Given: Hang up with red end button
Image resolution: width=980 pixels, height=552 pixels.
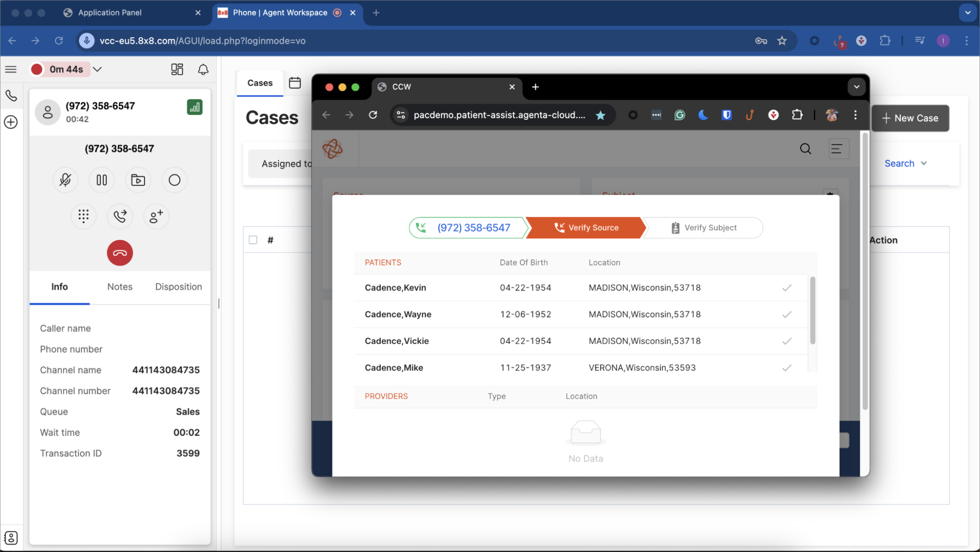Looking at the screenshot, I should 120,253.
